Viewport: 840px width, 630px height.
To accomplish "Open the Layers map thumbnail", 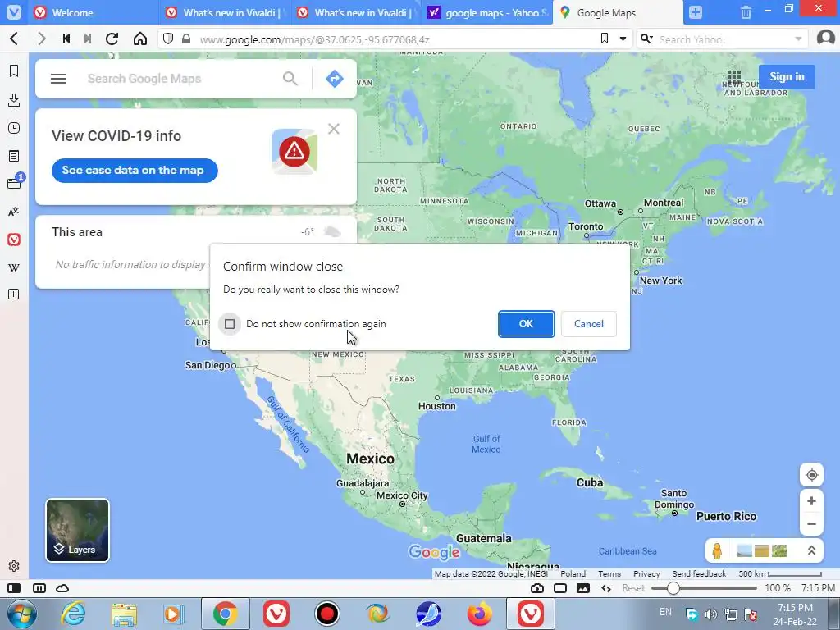I will click(x=78, y=531).
